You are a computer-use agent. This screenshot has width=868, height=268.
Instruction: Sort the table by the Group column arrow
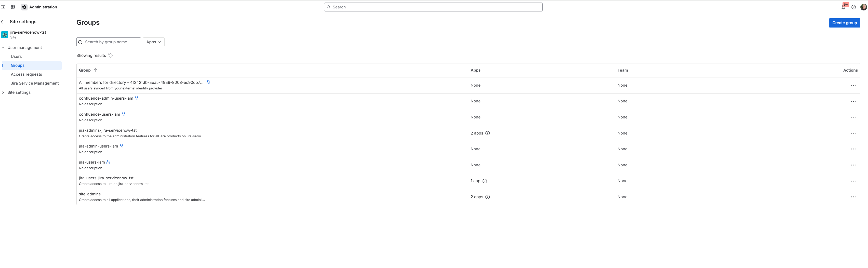pyautogui.click(x=95, y=71)
